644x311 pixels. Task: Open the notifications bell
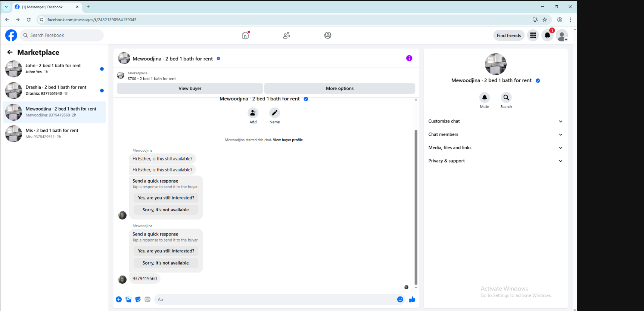[x=547, y=35]
